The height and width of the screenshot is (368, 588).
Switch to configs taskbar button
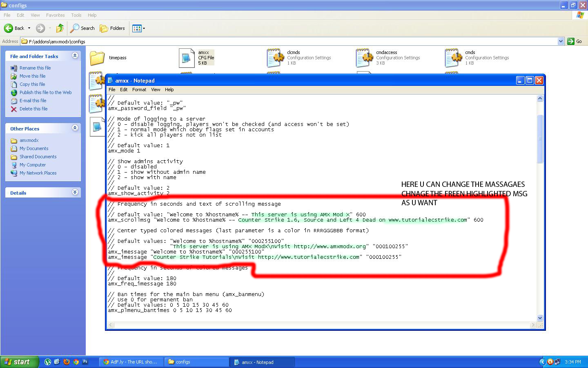pyautogui.click(x=196, y=362)
